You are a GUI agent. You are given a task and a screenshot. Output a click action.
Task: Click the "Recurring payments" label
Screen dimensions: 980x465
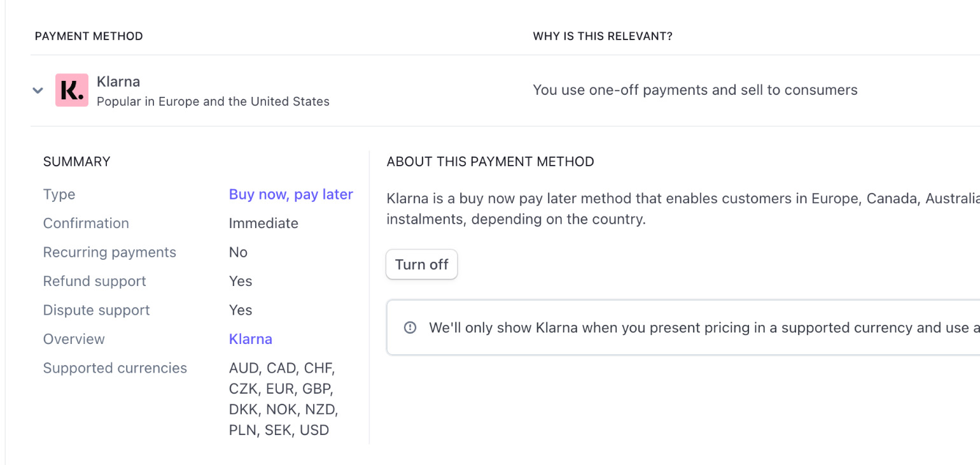(109, 252)
